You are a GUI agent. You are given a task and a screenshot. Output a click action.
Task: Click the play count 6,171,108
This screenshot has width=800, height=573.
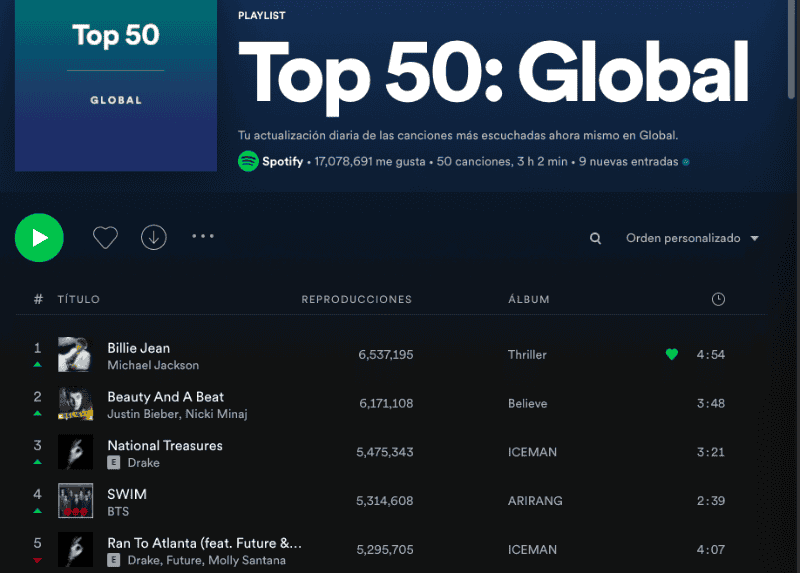pos(386,404)
